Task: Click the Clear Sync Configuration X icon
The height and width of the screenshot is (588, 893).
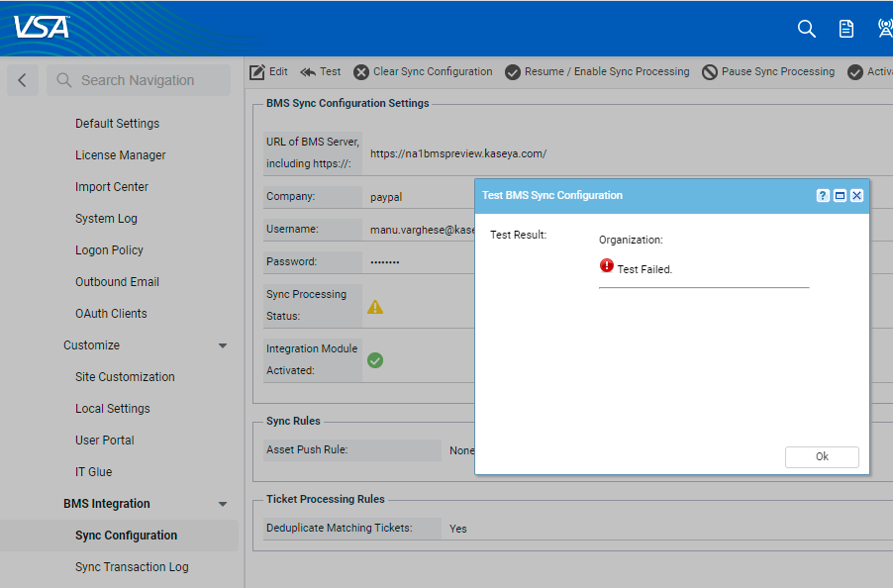Action: click(x=361, y=72)
